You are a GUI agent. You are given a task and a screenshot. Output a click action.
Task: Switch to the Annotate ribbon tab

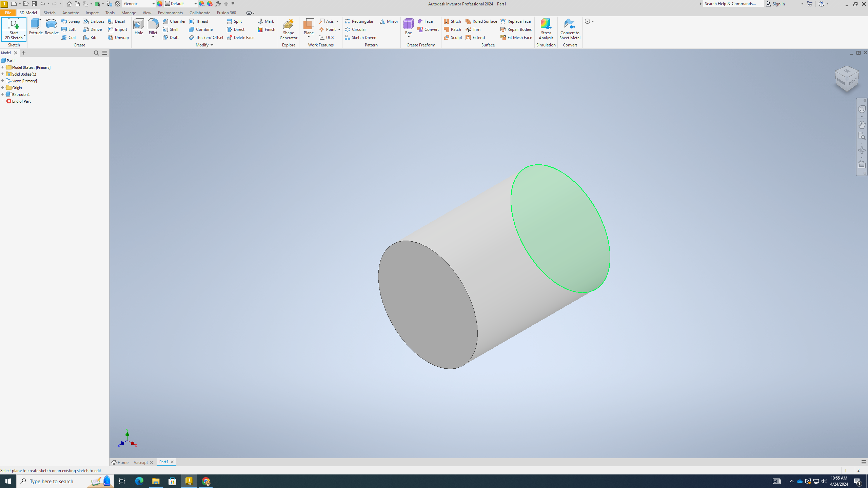pos(71,13)
